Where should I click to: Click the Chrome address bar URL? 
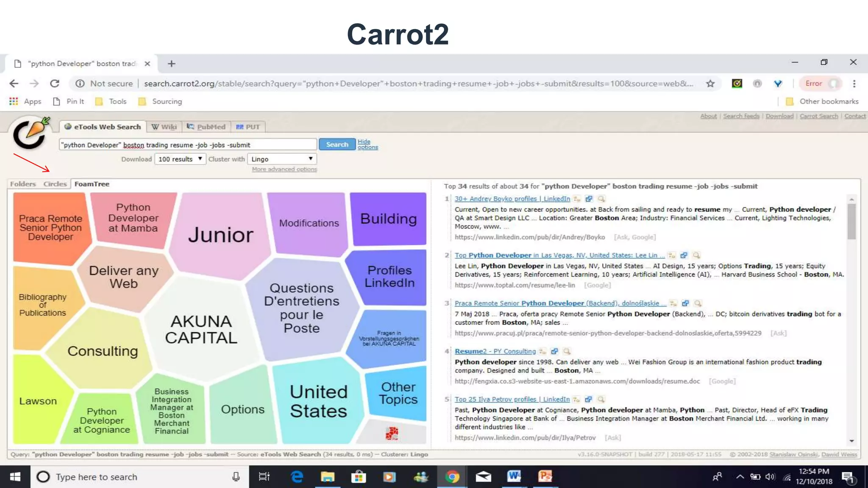(x=418, y=83)
